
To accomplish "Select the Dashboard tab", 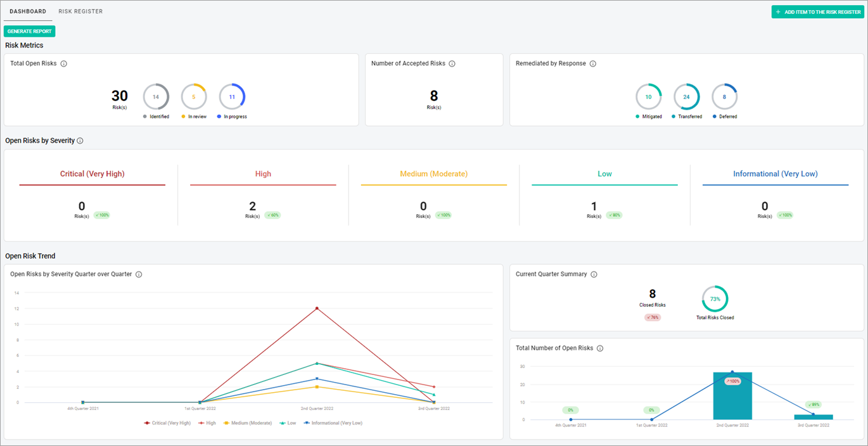I will click(28, 11).
